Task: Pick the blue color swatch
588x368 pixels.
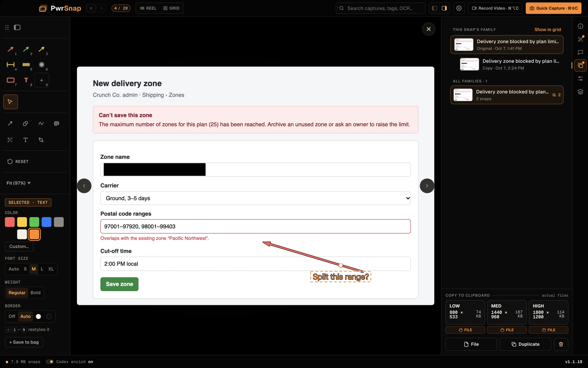Action: point(46,222)
